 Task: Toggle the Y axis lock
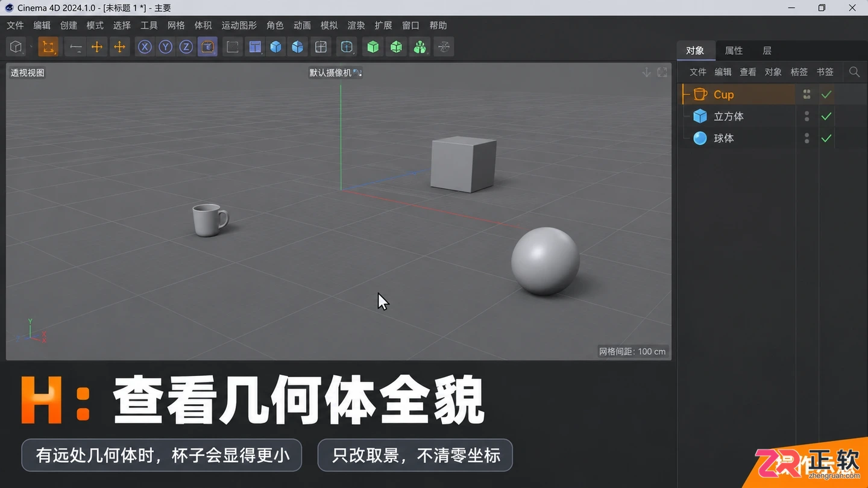click(x=165, y=47)
